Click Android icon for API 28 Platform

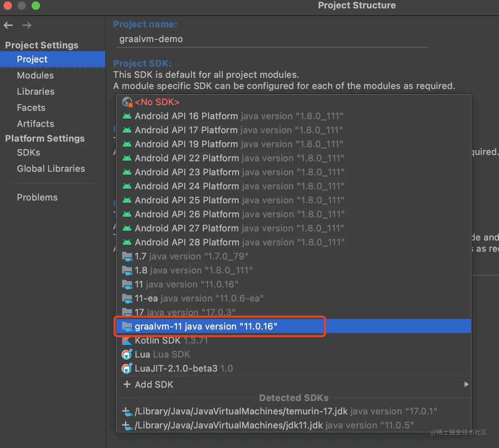(x=127, y=242)
